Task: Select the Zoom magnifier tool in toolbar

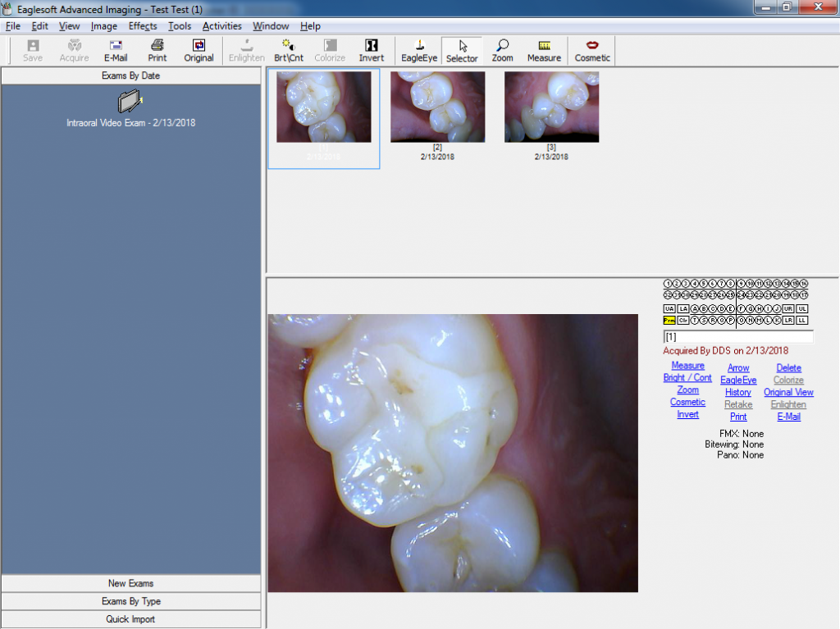Action: click(502, 51)
